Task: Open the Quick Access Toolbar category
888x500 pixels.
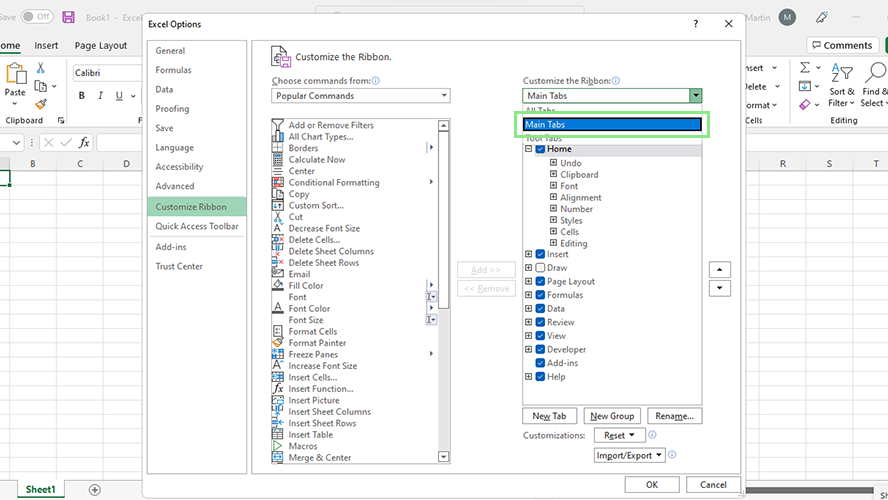Action: (197, 226)
